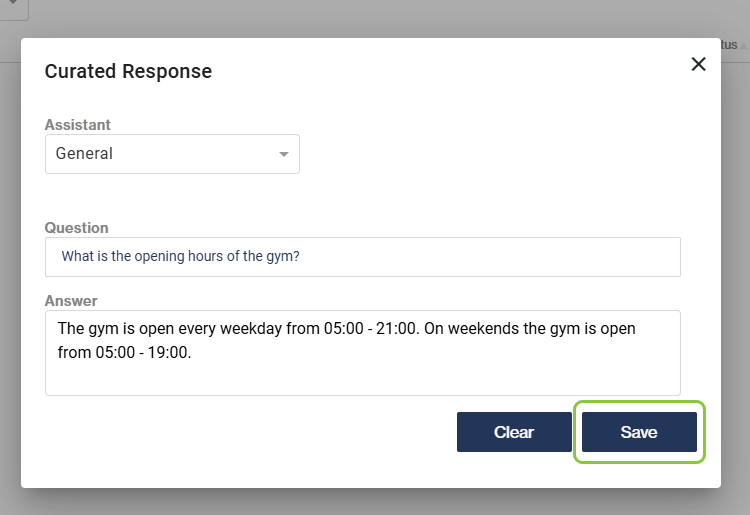Open the Assistant dropdown showing General
750x515 pixels.
(x=172, y=154)
